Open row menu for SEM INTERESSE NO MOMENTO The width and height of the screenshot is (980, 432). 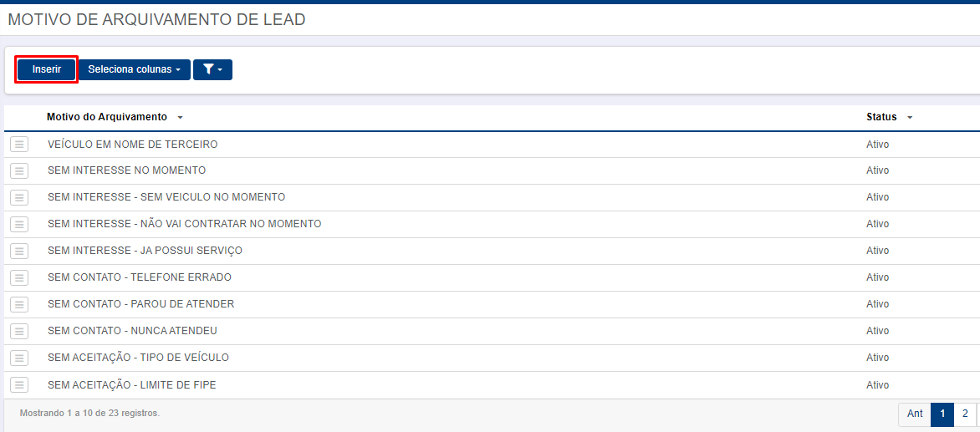coord(19,170)
